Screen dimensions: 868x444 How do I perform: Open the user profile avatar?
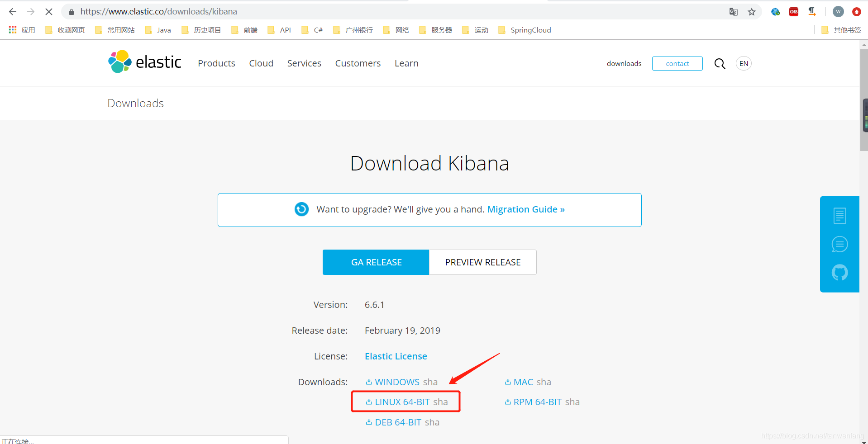(838, 12)
